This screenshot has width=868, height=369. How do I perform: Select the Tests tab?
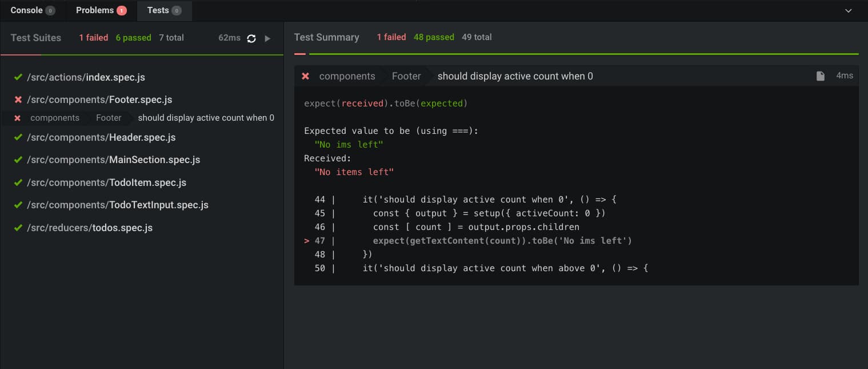click(159, 10)
